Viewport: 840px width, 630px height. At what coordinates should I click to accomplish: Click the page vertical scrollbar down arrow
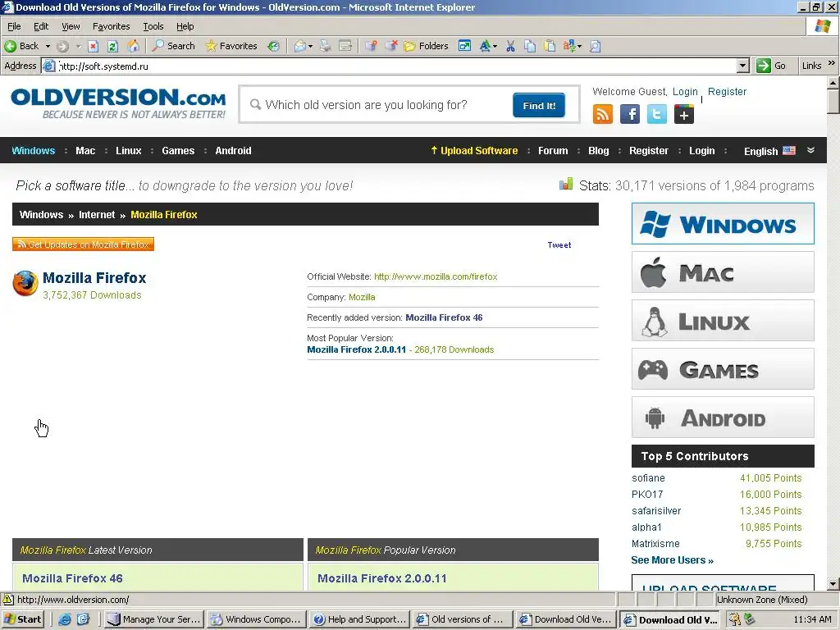coord(833,584)
